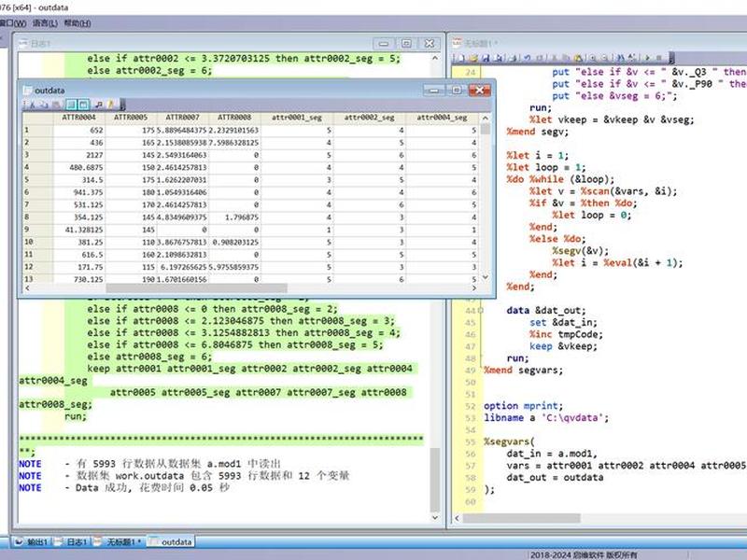
Task: Click the Redo icon in editor toolbar
Action: (x=540, y=58)
